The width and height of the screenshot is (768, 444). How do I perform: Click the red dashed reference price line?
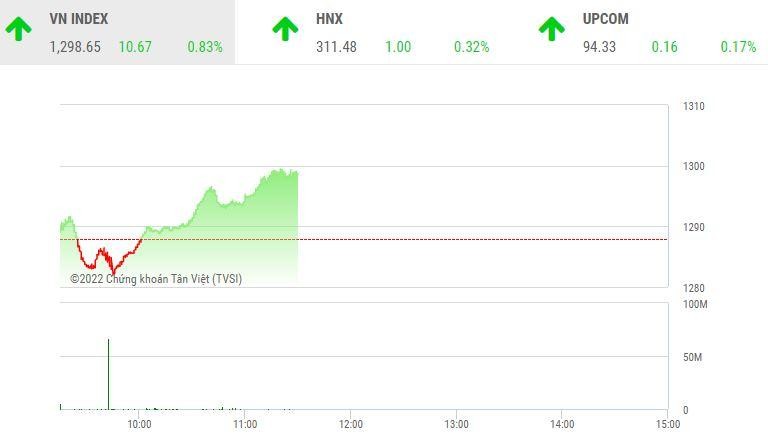pyautogui.click(x=450, y=239)
